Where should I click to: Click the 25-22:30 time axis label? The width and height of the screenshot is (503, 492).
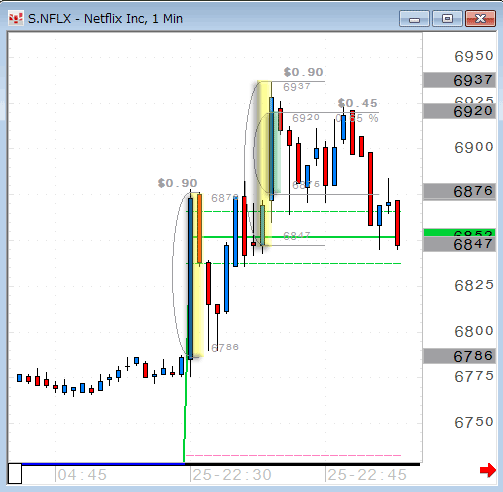tap(232, 475)
